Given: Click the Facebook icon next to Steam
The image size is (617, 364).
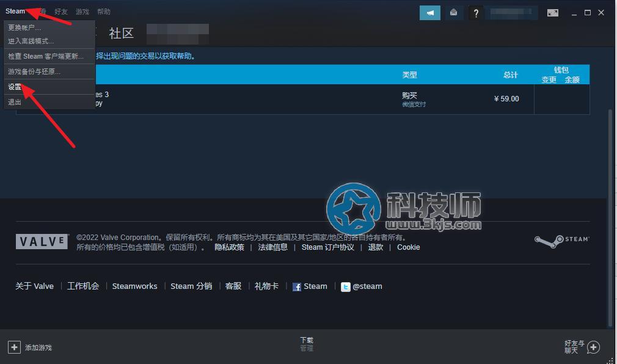Looking at the screenshot, I should click(x=297, y=287).
